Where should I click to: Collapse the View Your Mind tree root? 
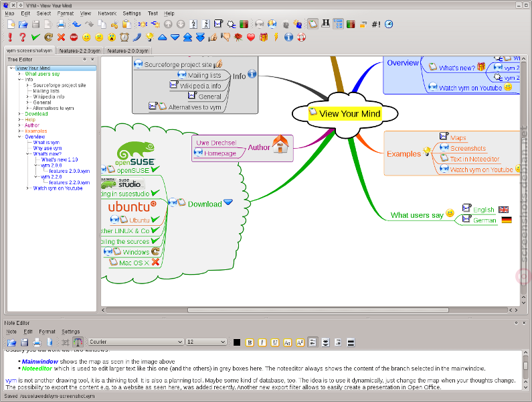[x=11, y=68]
